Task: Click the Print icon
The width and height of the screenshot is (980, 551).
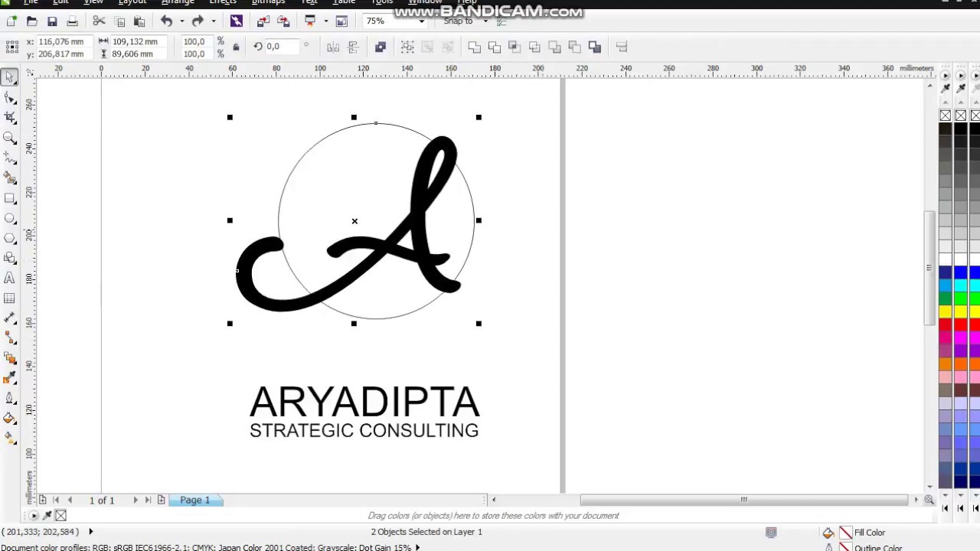Action: [x=72, y=21]
